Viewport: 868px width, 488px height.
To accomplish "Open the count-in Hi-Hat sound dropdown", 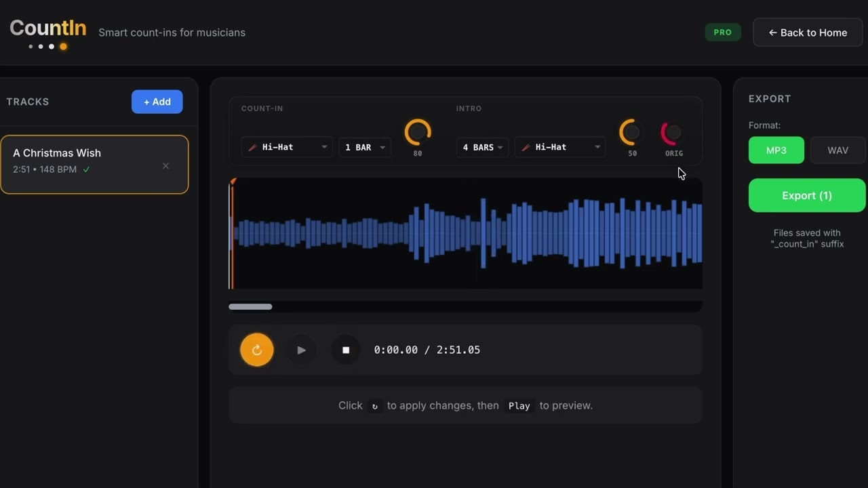I will pos(287,147).
